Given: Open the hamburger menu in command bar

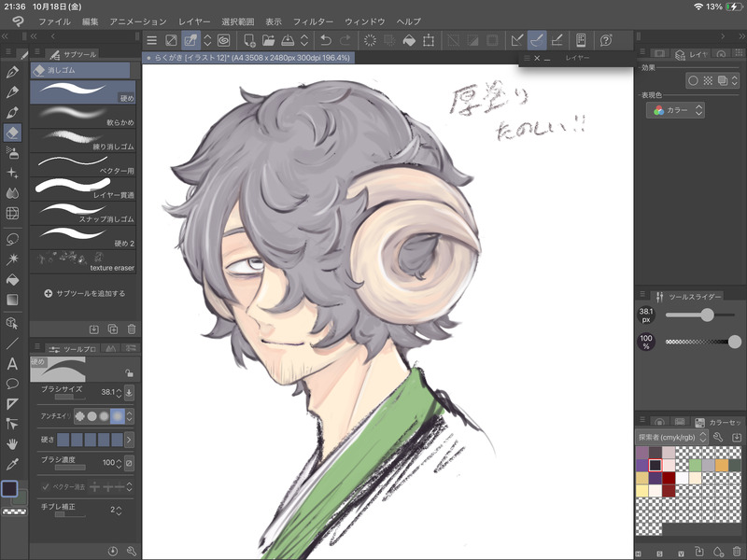Looking at the screenshot, I should click(151, 40).
